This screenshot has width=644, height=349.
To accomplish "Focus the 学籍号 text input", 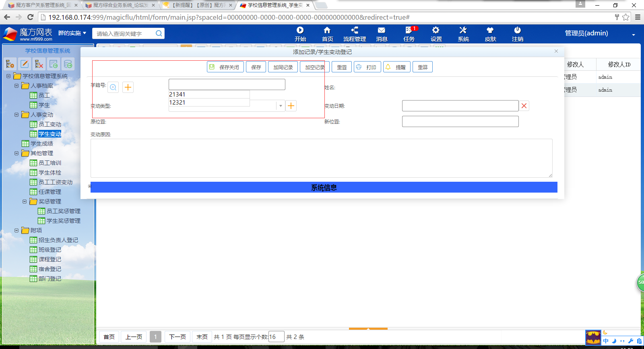I will click(x=227, y=84).
